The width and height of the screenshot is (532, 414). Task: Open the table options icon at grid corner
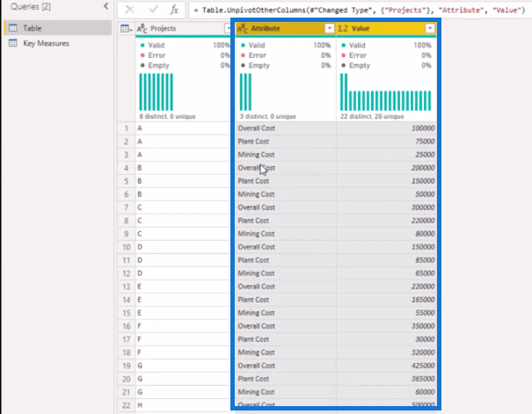(126, 28)
